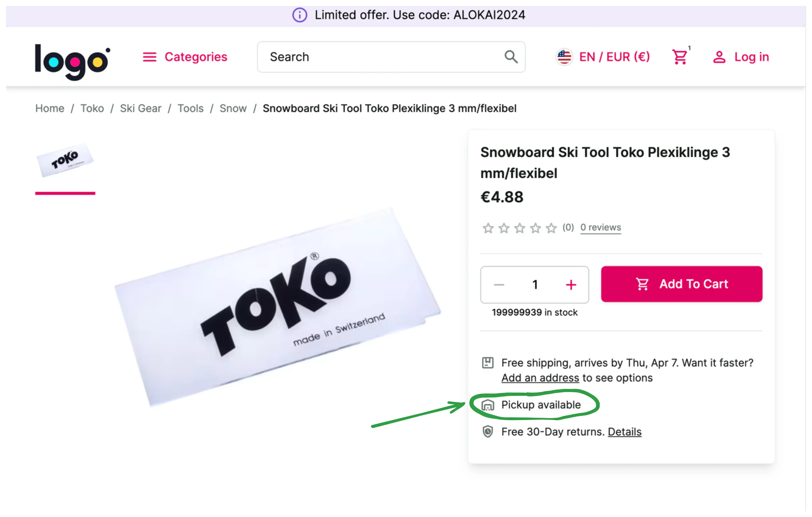
Task: Click the returns shield icon
Action: pos(488,431)
